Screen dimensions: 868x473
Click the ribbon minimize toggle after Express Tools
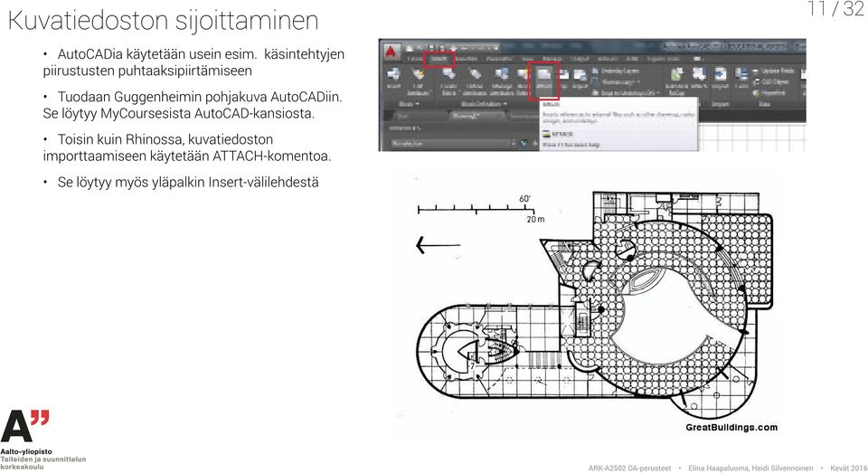click(697, 59)
